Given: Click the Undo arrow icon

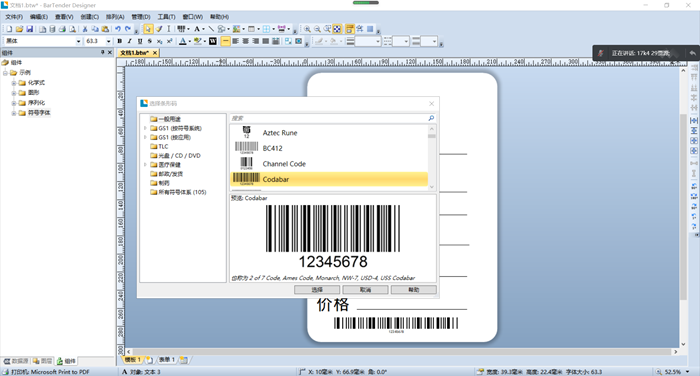Looking at the screenshot, I should (x=117, y=29).
